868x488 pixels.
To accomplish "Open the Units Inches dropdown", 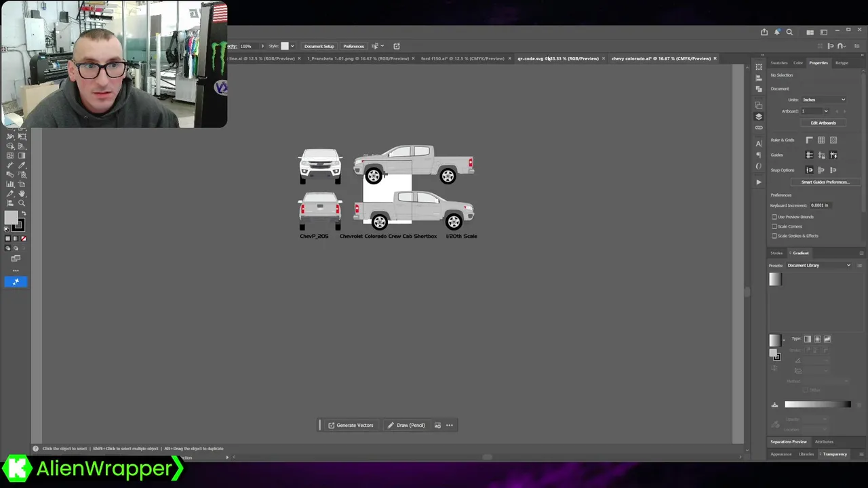I will tap(824, 100).
